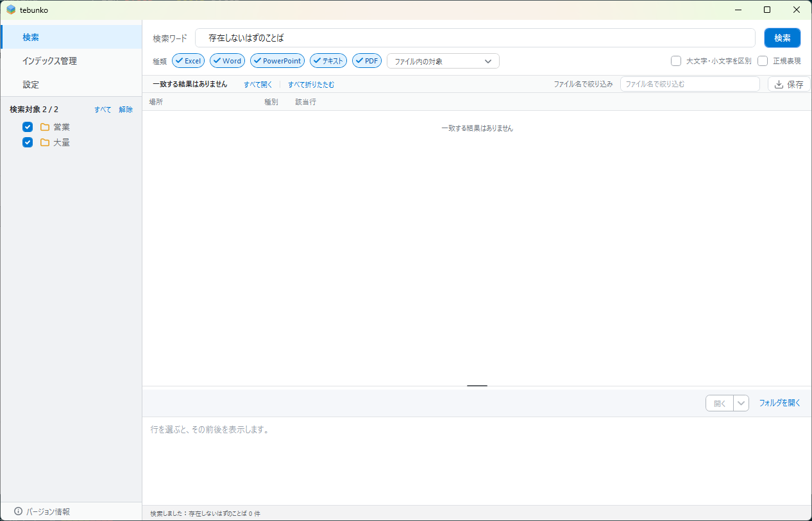812x521 pixels.
Task: Minimize the tebunko window
Action: [738, 10]
